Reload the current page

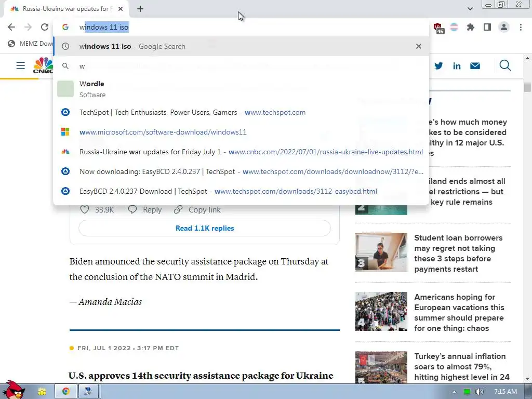pyautogui.click(x=45, y=27)
